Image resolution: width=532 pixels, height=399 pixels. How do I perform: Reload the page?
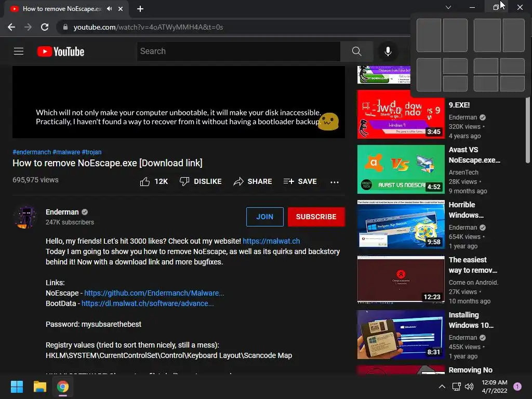[x=45, y=27]
